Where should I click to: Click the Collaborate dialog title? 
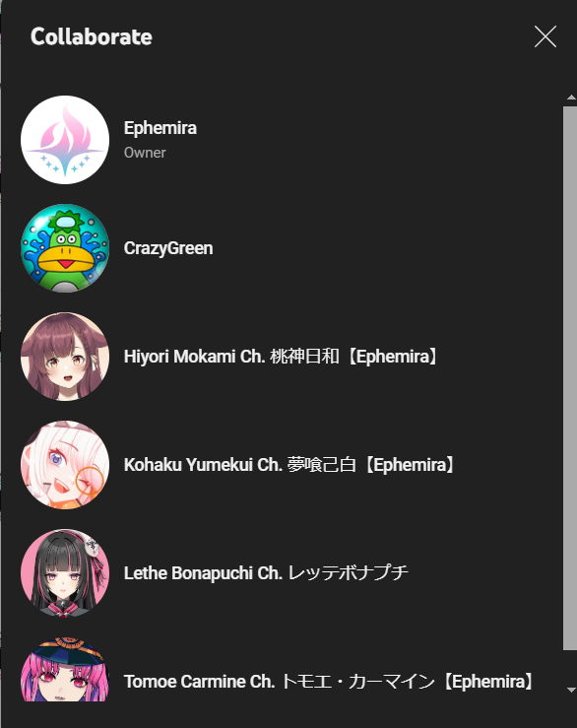pyautogui.click(x=92, y=36)
